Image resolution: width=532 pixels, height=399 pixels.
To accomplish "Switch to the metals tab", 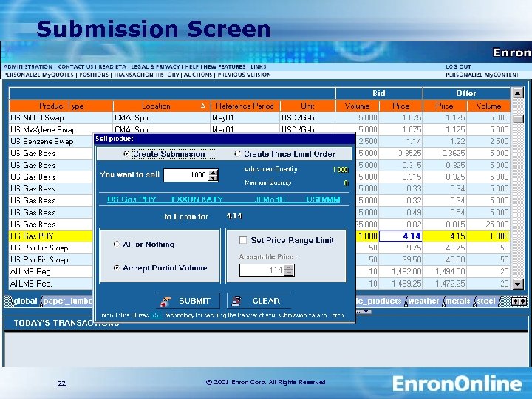I will tap(457, 301).
